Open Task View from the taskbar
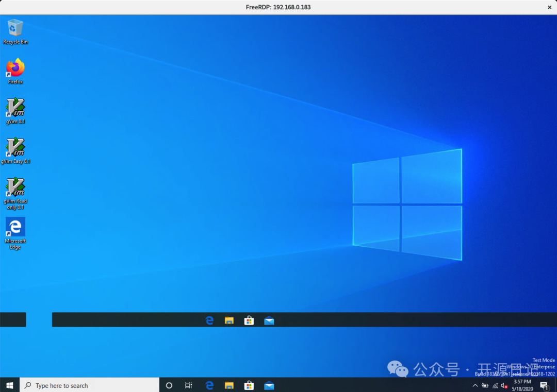 pos(189,385)
